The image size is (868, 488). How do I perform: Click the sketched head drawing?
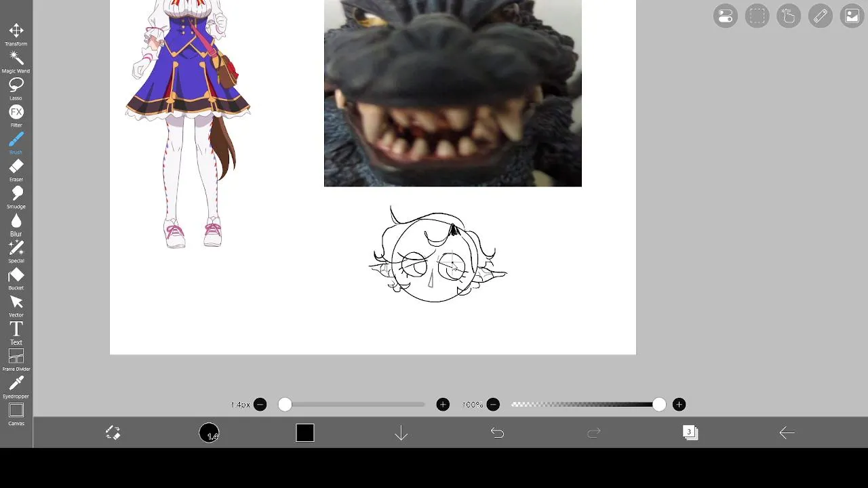pyautogui.click(x=437, y=255)
